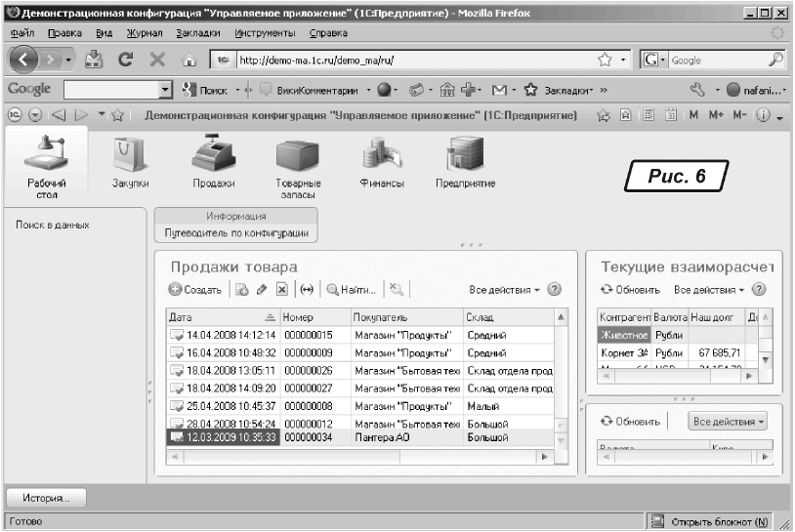Open the История panel button
795x532 pixels.
45,498
